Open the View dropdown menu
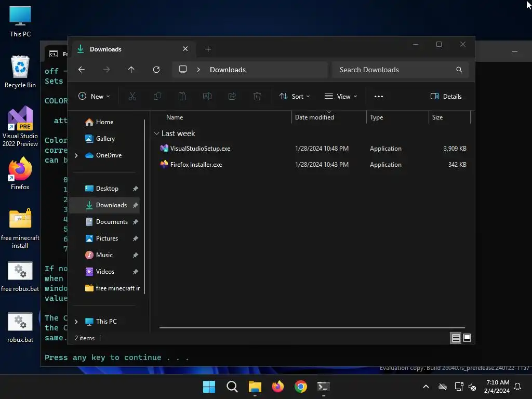Screen dimensions: 532x399 pyautogui.click(x=341, y=96)
